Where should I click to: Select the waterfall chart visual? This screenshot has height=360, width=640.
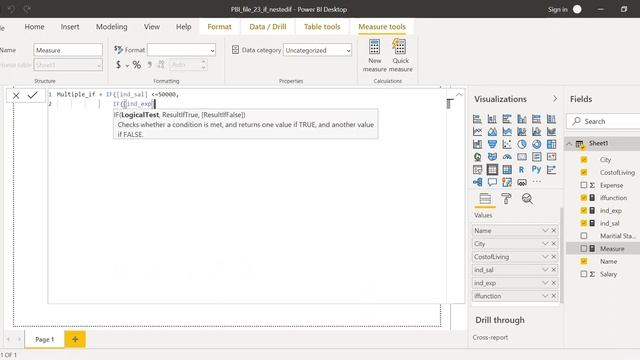click(x=477, y=144)
